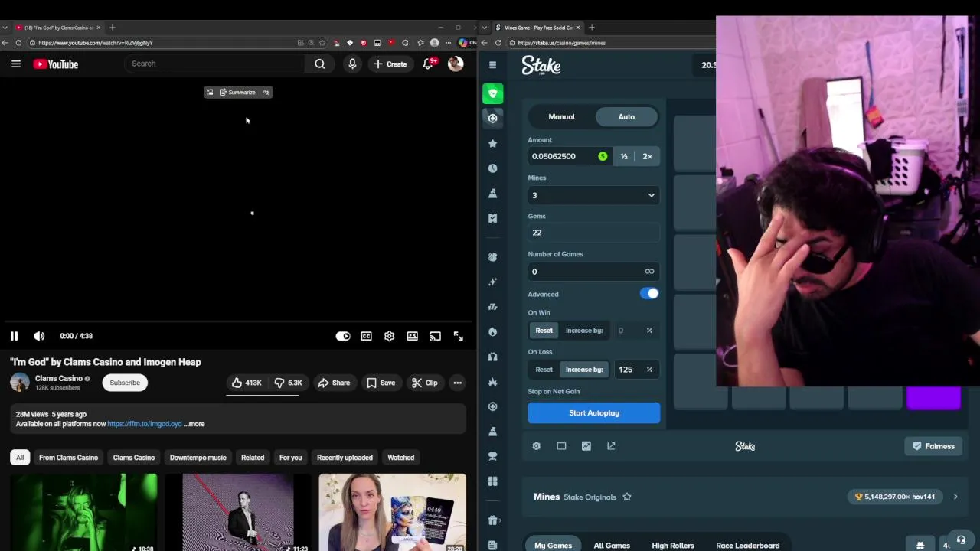The image size is (980, 551).
Task: Toggle YouTube autoplay switch in player
Action: tap(343, 336)
